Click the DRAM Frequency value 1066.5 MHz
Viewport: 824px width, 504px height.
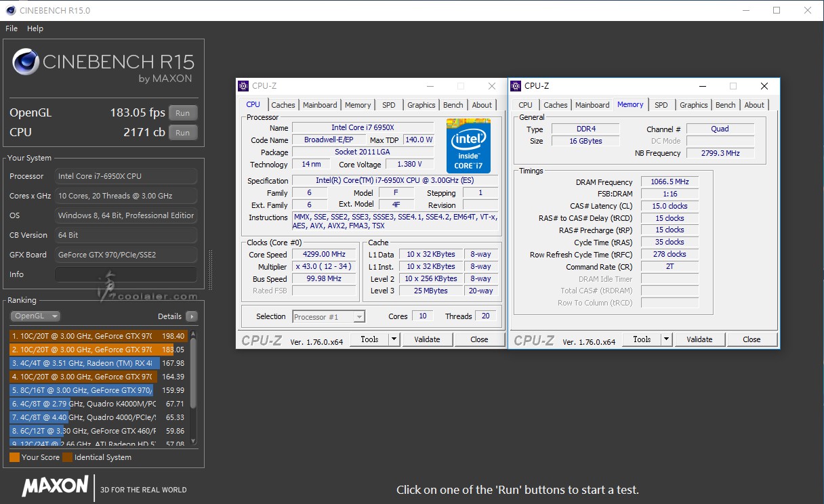(669, 182)
